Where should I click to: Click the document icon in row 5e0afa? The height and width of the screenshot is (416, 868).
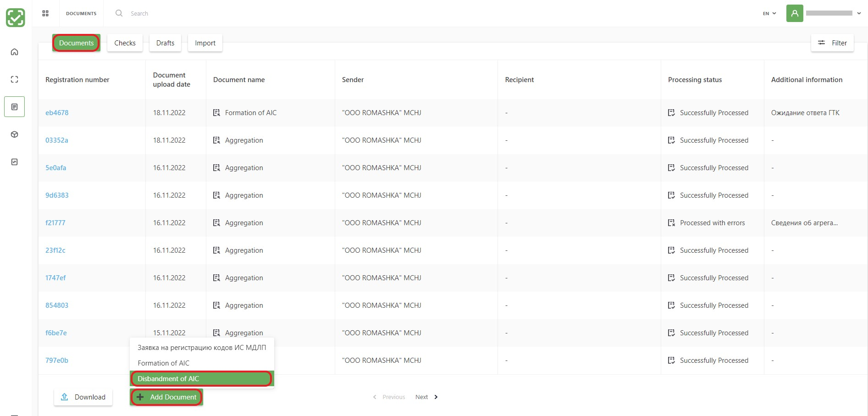217,168
